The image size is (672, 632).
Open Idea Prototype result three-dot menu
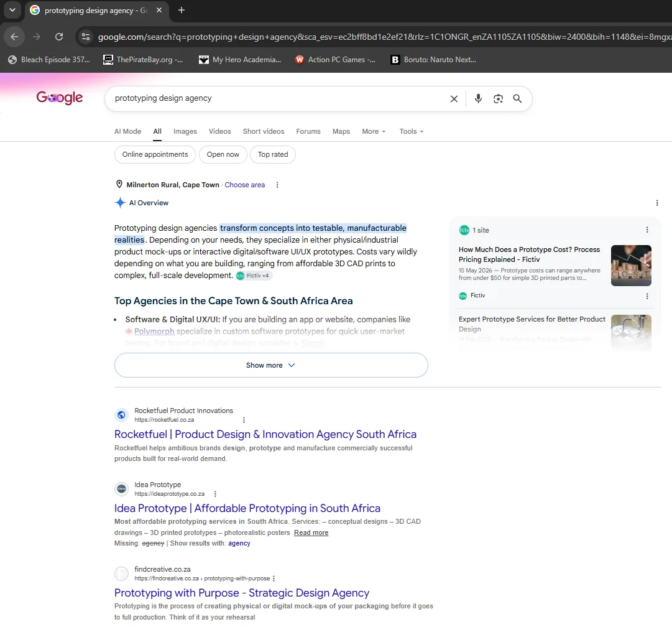pos(215,494)
